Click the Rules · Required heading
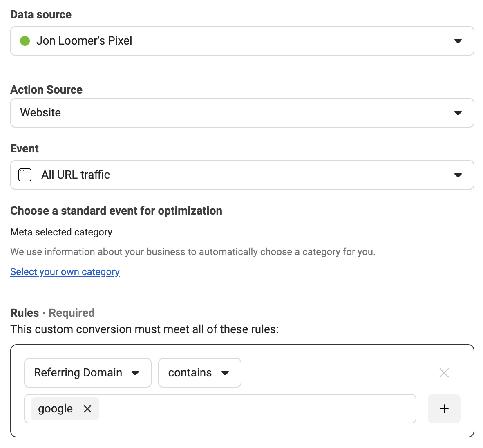The width and height of the screenshot is (483, 448). (52, 313)
